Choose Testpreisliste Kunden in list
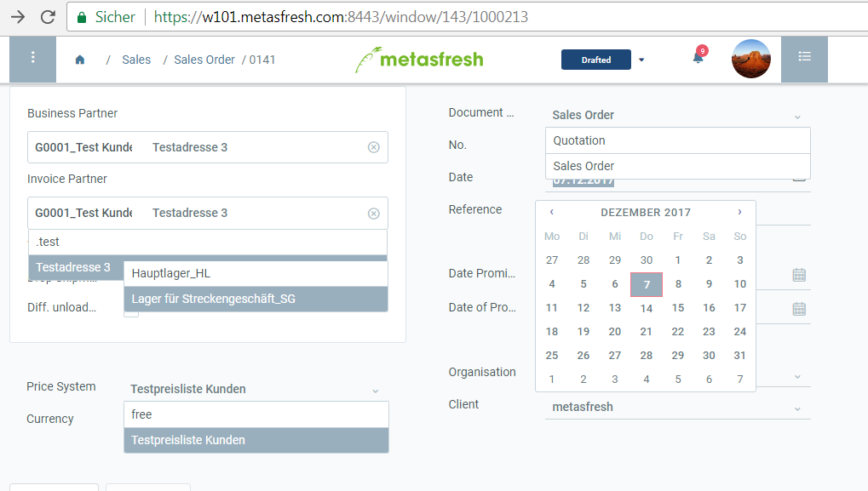 click(x=256, y=440)
